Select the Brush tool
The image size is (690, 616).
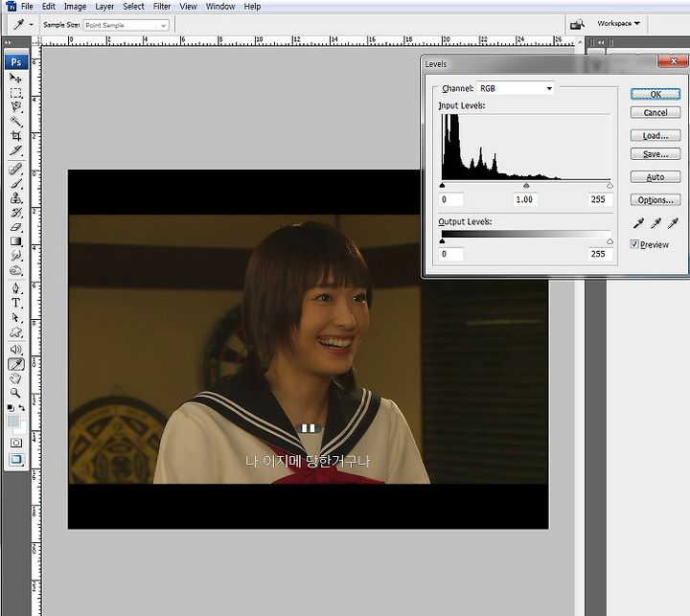15,184
